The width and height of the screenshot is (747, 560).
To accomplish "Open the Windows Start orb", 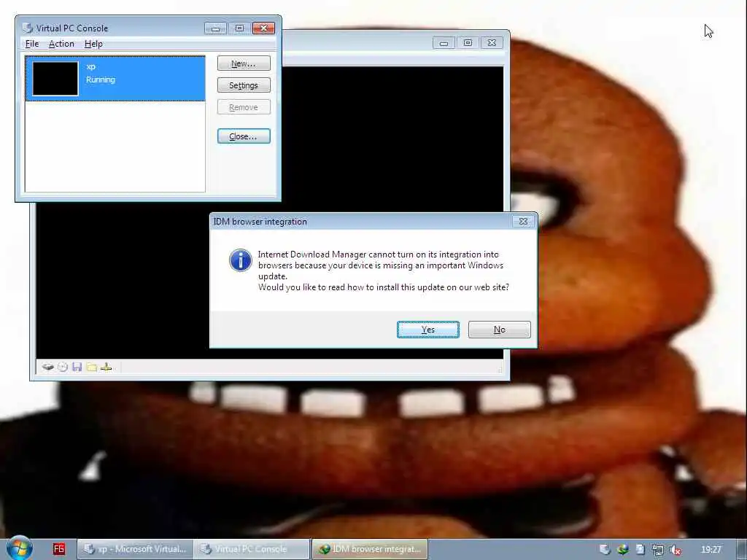I will click(19, 548).
